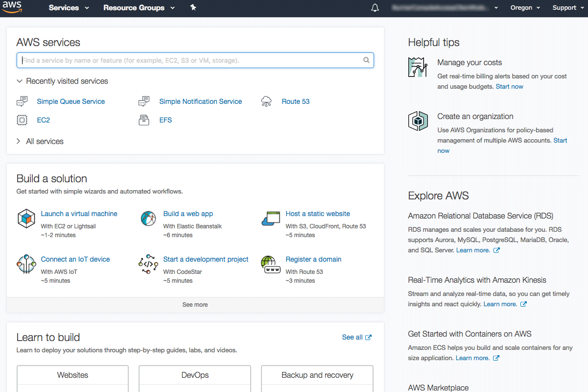Viewport: 588px width, 392px height.
Task: Click the Route 53 cloud icon
Action: coord(266,101)
